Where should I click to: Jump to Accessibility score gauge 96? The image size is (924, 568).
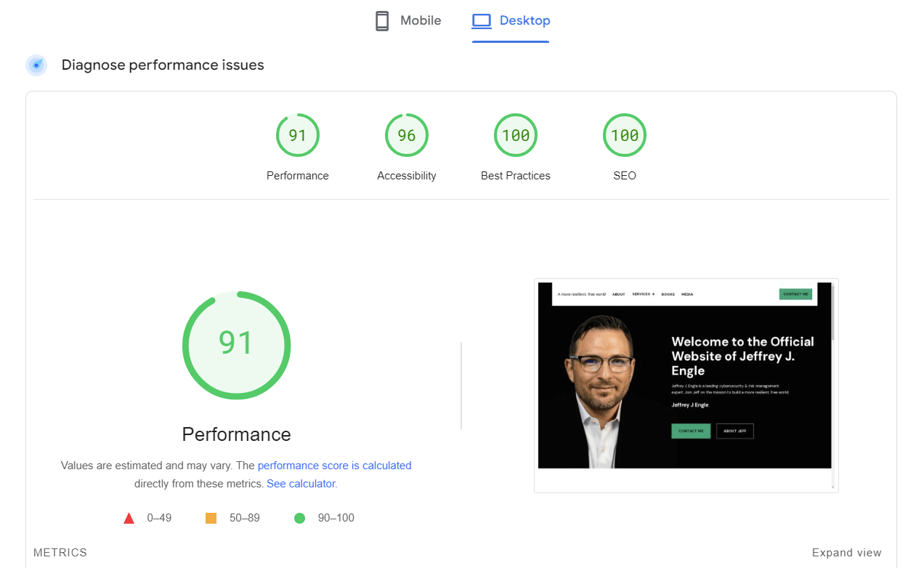point(407,135)
